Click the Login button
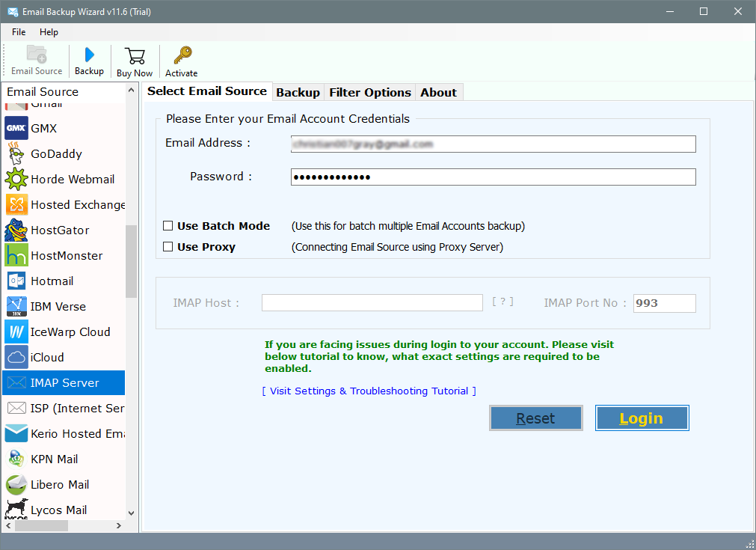 642,418
